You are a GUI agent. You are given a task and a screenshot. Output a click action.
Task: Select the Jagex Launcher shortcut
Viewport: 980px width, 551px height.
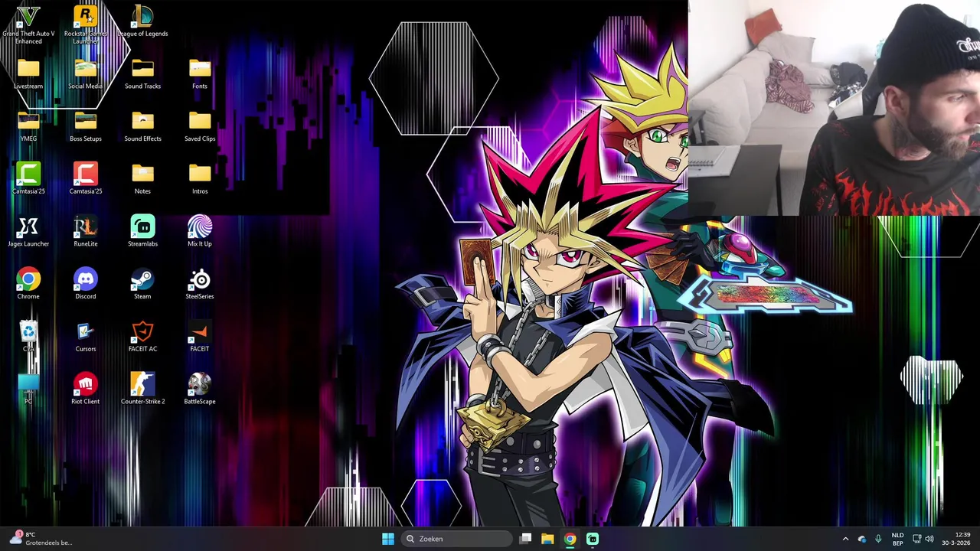click(28, 232)
